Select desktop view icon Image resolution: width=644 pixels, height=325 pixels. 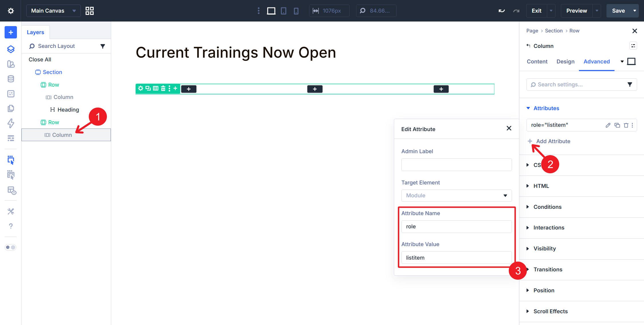271,11
